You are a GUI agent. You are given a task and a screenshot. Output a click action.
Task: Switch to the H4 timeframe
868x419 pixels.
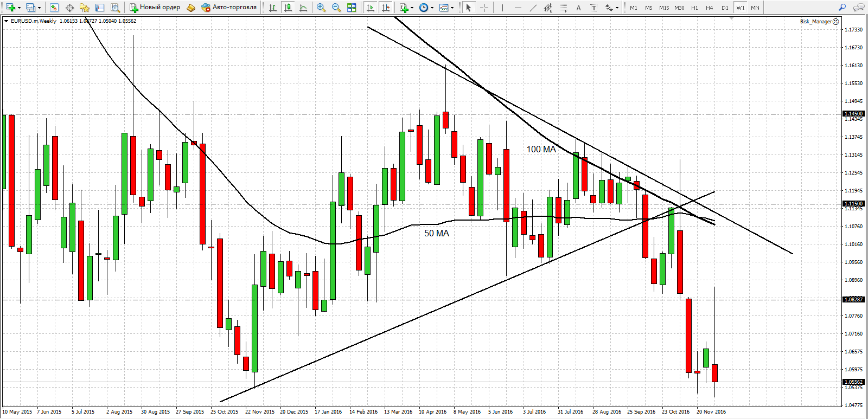pyautogui.click(x=709, y=8)
